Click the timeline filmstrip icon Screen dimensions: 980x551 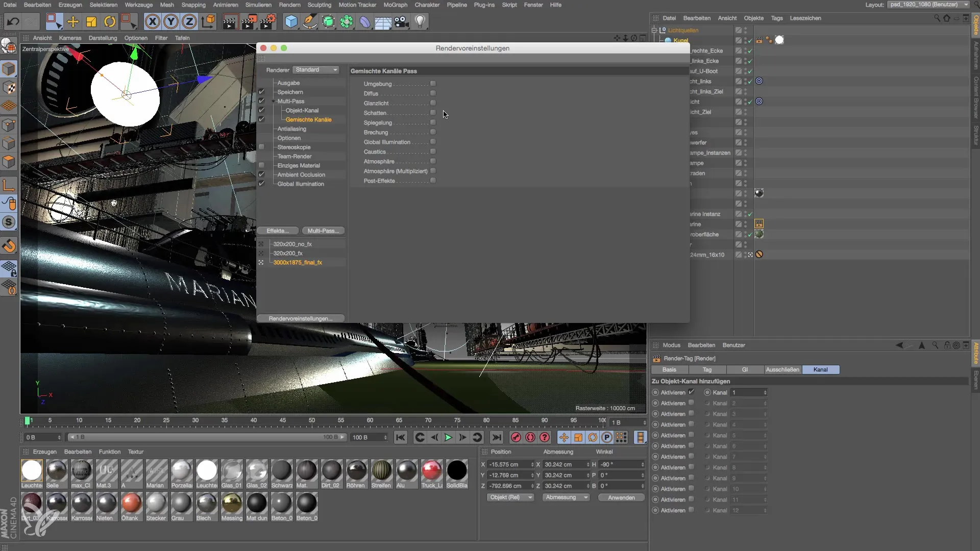[640, 437]
